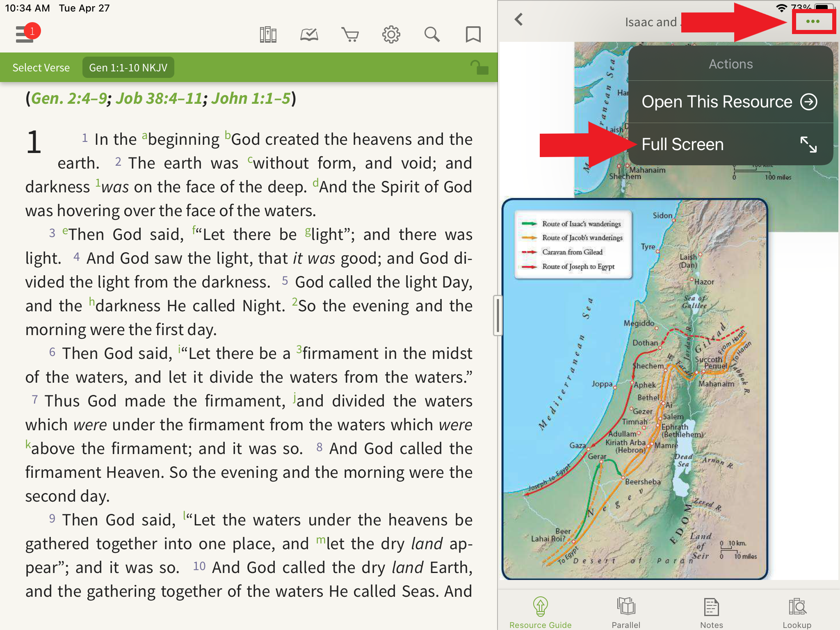
Task: Tap footnote marker k before 'above the firmament'
Action: tap(28, 444)
